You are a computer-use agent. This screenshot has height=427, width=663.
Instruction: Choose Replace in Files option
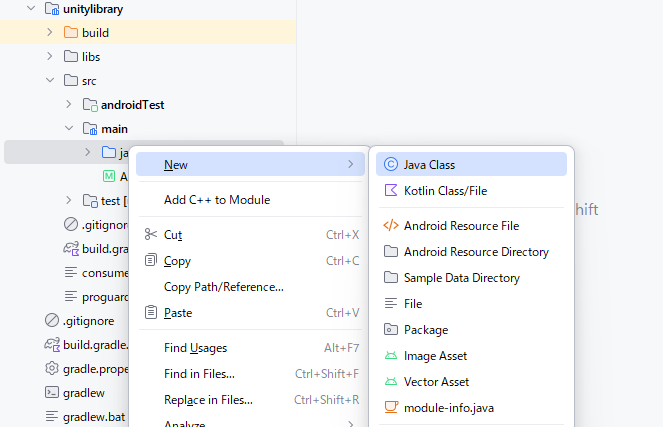pos(208,400)
